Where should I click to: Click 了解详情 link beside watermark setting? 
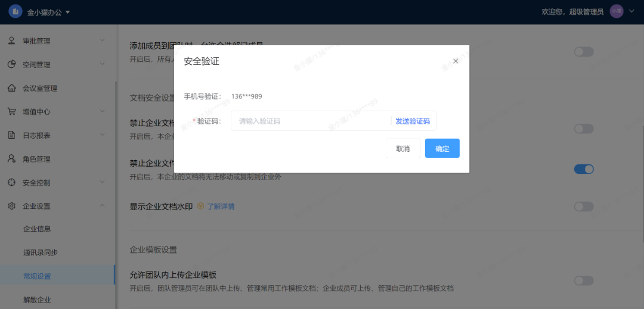coord(221,206)
